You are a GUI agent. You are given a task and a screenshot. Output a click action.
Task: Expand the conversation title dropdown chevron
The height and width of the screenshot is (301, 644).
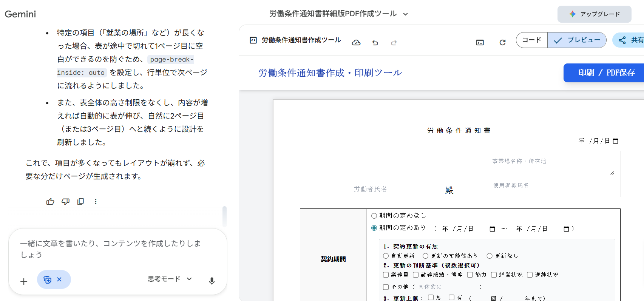[x=405, y=14]
